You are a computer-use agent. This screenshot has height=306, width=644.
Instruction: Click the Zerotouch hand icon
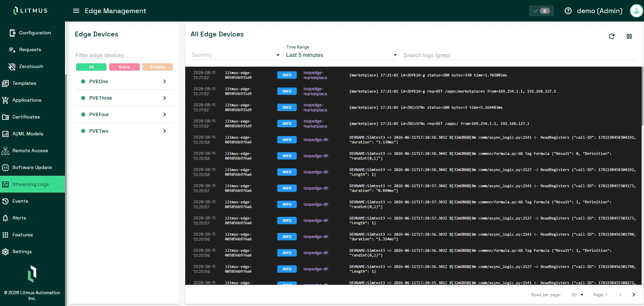(12, 66)
